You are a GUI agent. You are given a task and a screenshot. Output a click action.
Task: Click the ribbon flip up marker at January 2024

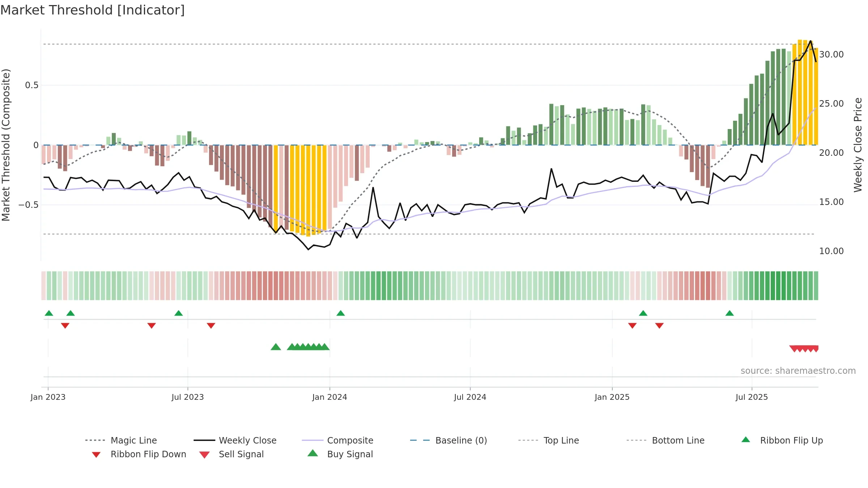(x=341, y=313)
